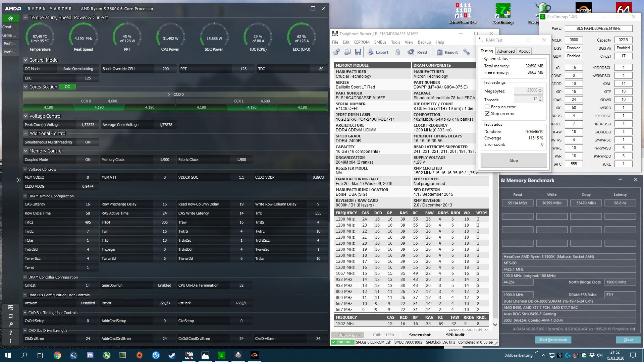Show hidden tray icons chevron

pos(543,355)
